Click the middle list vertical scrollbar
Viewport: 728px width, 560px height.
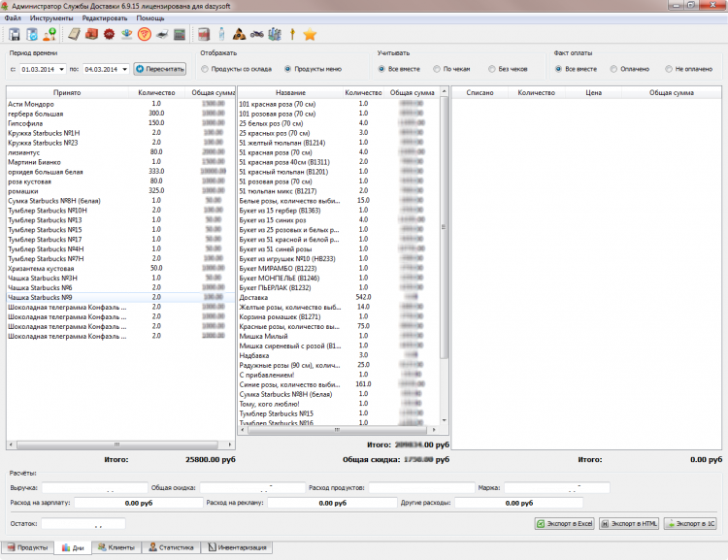pyautogui.click(x=444, y=227)
